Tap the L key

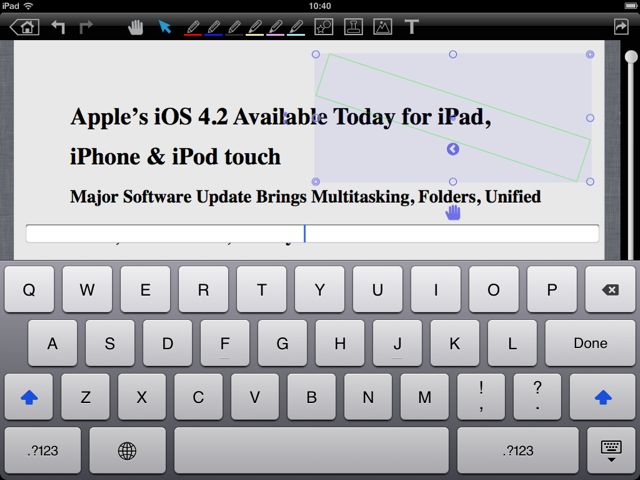pos(512,343)
